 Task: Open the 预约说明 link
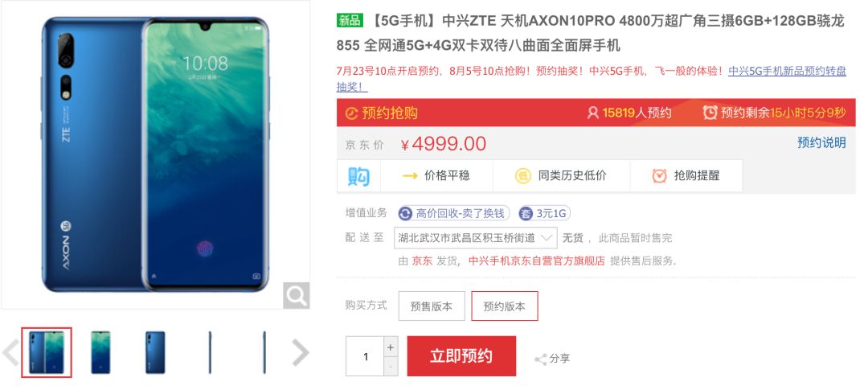pos(821,142)
